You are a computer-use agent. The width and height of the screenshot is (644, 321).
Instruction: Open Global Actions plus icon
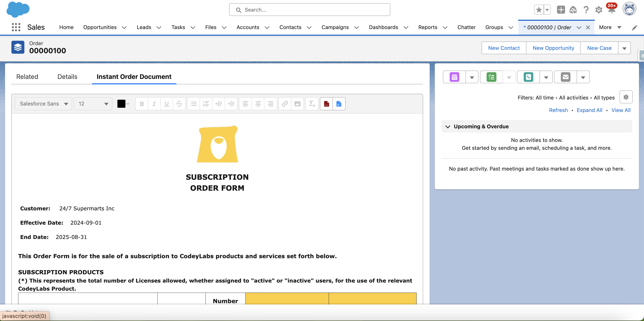561,10
